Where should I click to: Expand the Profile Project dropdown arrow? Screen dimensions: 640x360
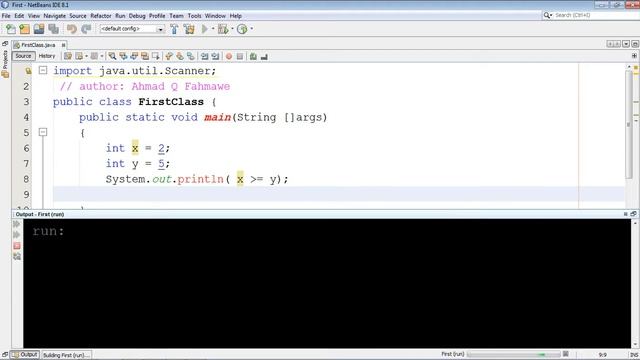tap(251, 29)
